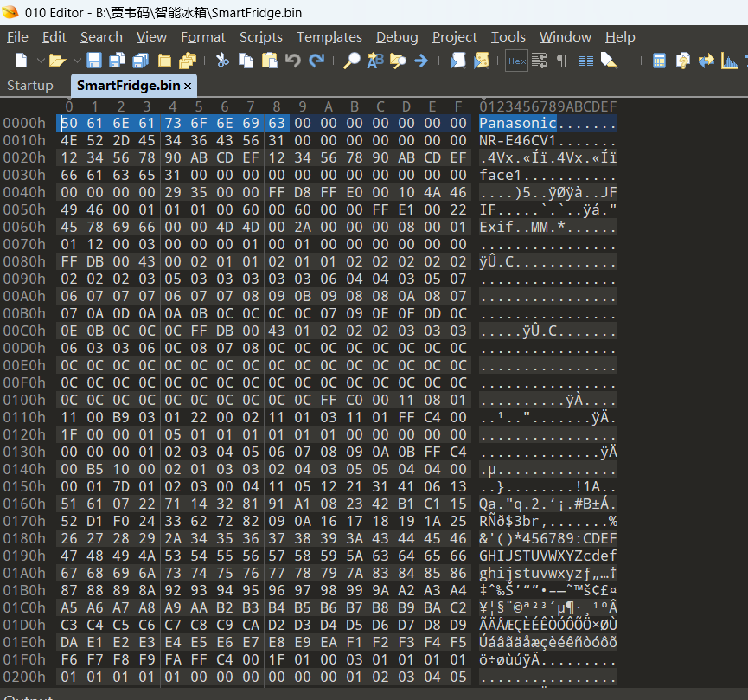Viewport: 748px width, 700px height.
Task: Open Find with the magnifier icon
Action: [352, 61]
